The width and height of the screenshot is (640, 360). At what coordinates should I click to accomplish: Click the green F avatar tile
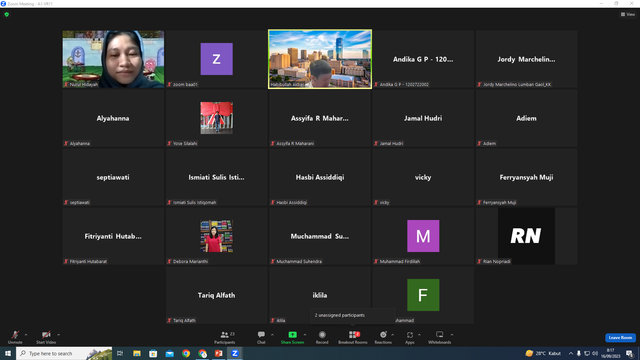pyautogui.click(x=423, y=295)
